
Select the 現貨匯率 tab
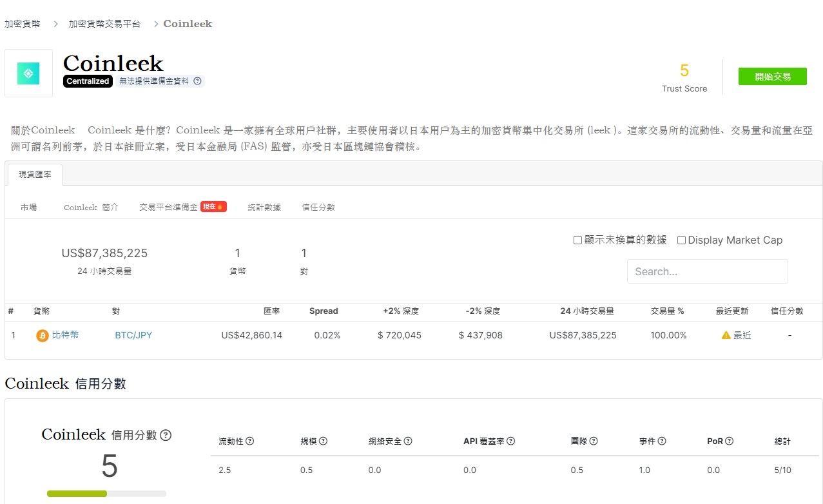tap(35, 175)
